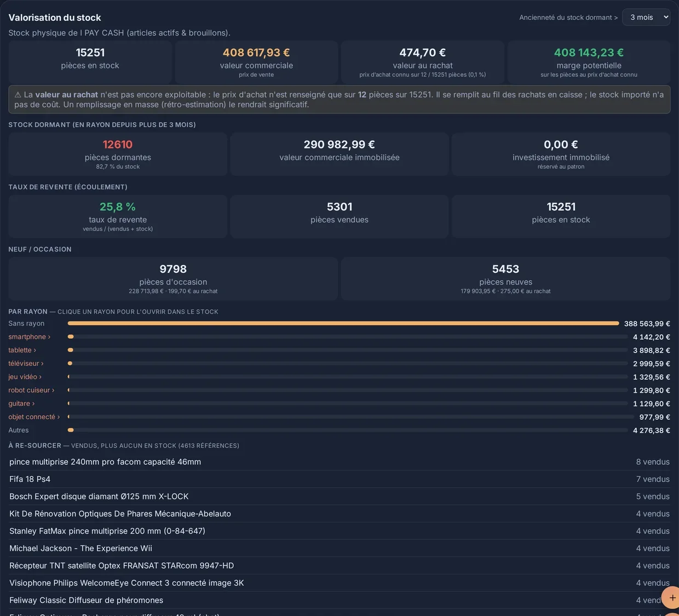This screenshot has height=616, width=679.
Task: Click the 5 vendus count
Action: [x=653, y=497]
